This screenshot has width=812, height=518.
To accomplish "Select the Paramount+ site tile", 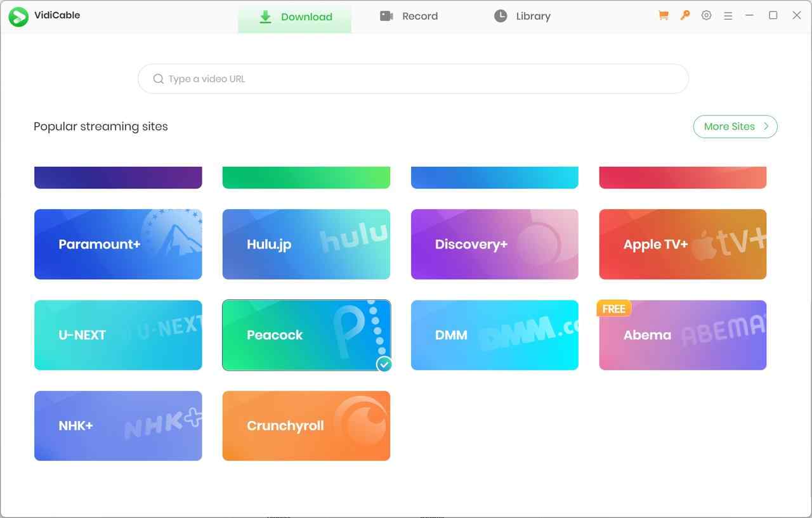I will pos(118,244).
